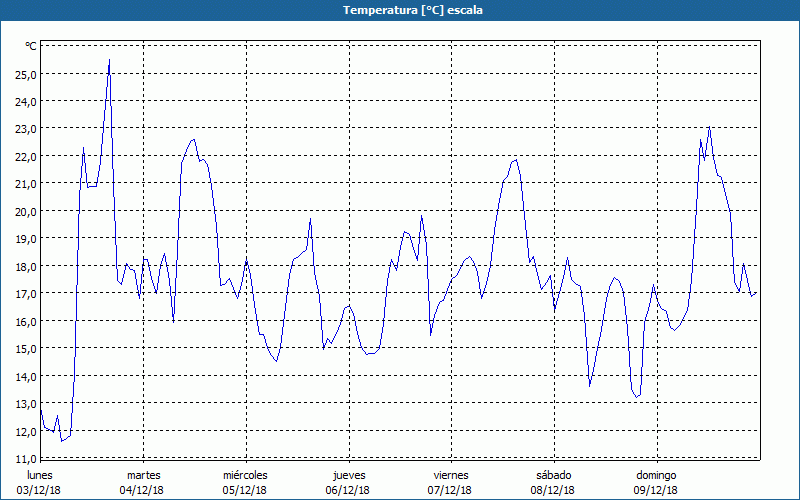
Task: Select the 15,0 y-axis label
Action: pyautogui.click(x=26, y=349)
